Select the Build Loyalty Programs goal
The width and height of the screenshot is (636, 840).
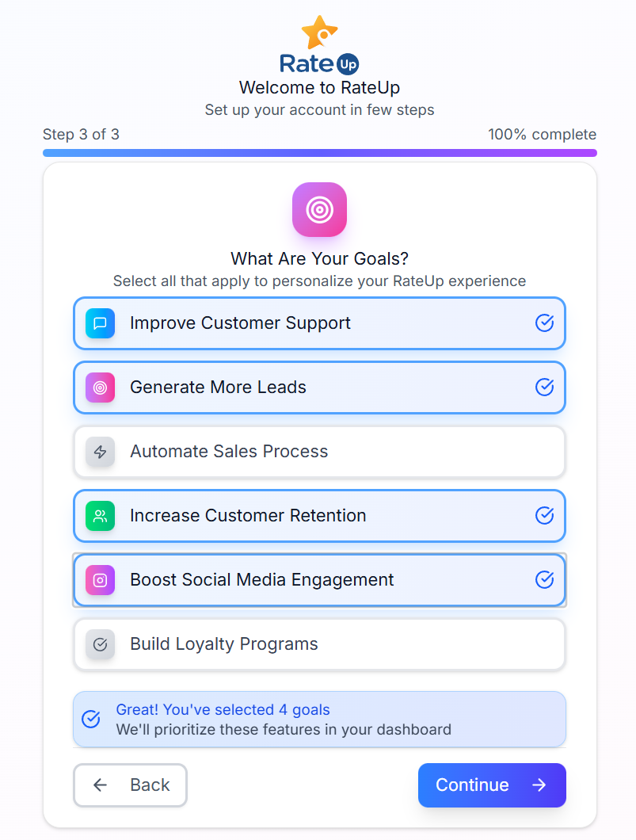319,644
